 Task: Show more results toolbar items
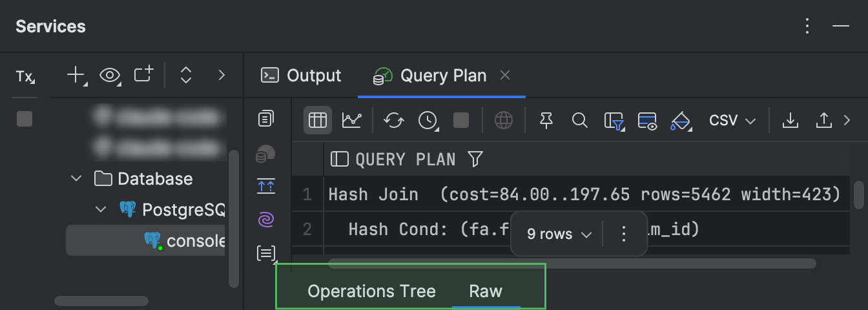(848, 120)
